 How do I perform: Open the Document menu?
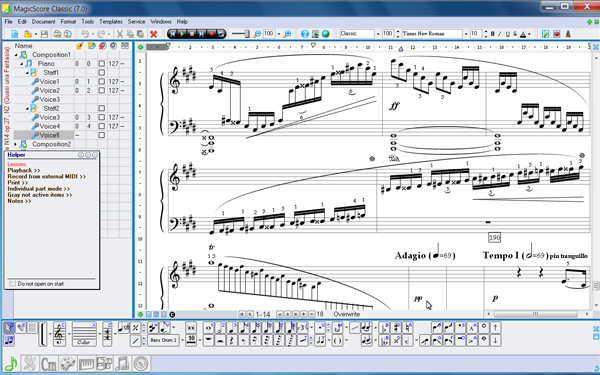pos(43,22)
